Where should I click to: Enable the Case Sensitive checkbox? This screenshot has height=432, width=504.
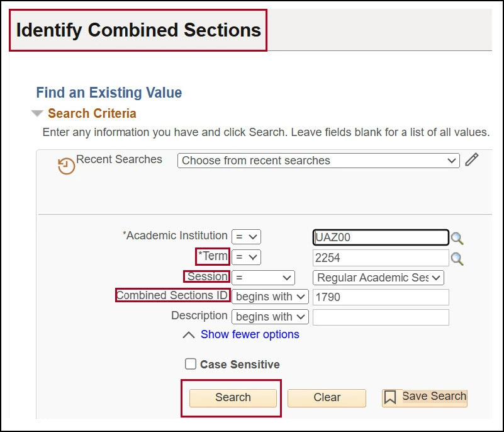pos(191,364)
